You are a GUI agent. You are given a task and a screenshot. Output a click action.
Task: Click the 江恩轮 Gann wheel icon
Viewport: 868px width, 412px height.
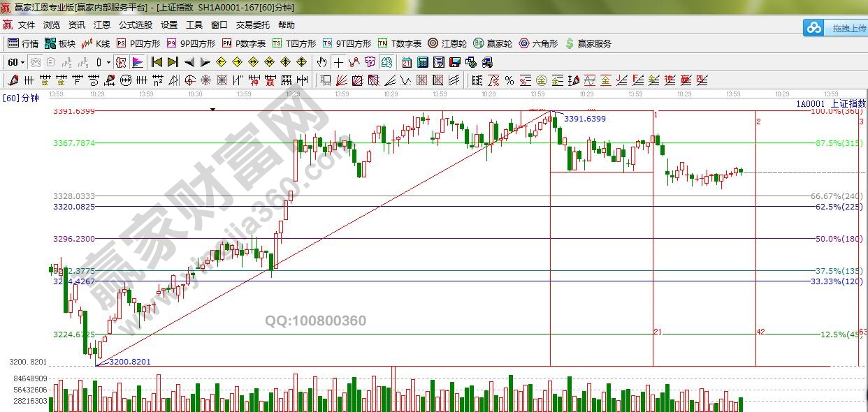[x=433, y=43]
